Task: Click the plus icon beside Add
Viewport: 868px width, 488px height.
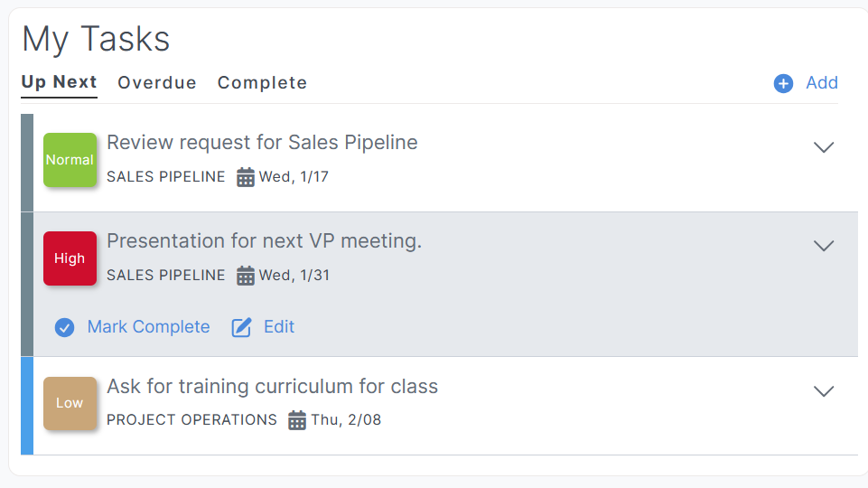Action: [x=783, y=83]
